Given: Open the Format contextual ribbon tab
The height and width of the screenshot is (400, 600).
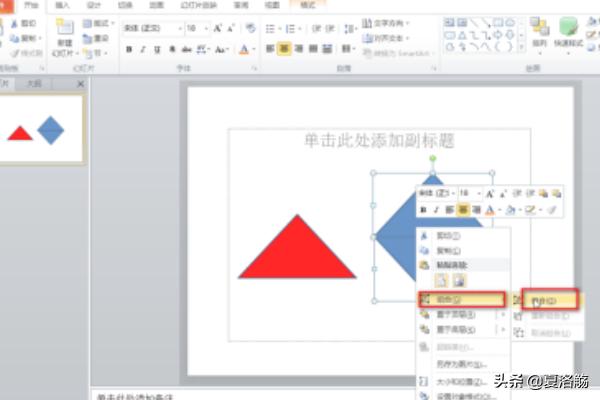Looking at the screenshot, I should (x=308, y=5).
